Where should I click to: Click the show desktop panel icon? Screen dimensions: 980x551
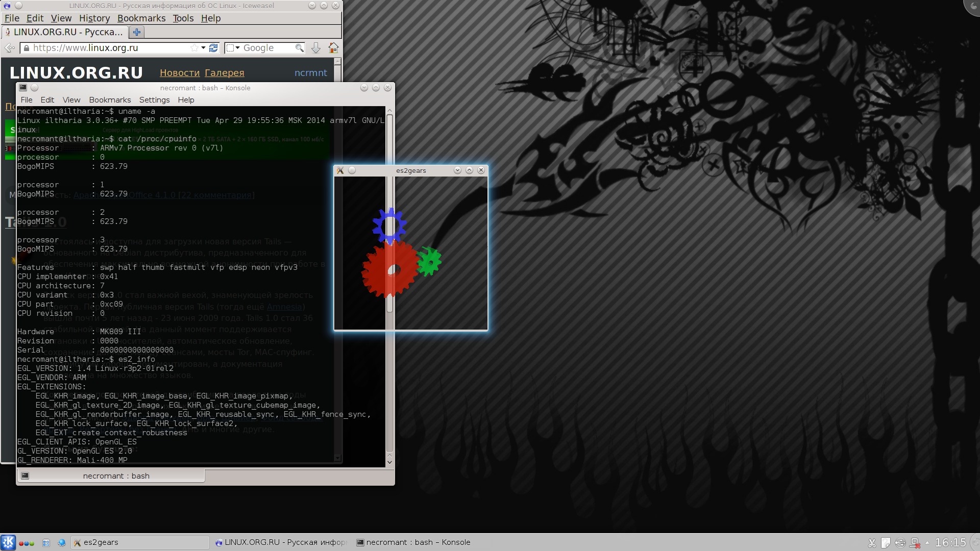pyautogui.click(x=46, y=543)
